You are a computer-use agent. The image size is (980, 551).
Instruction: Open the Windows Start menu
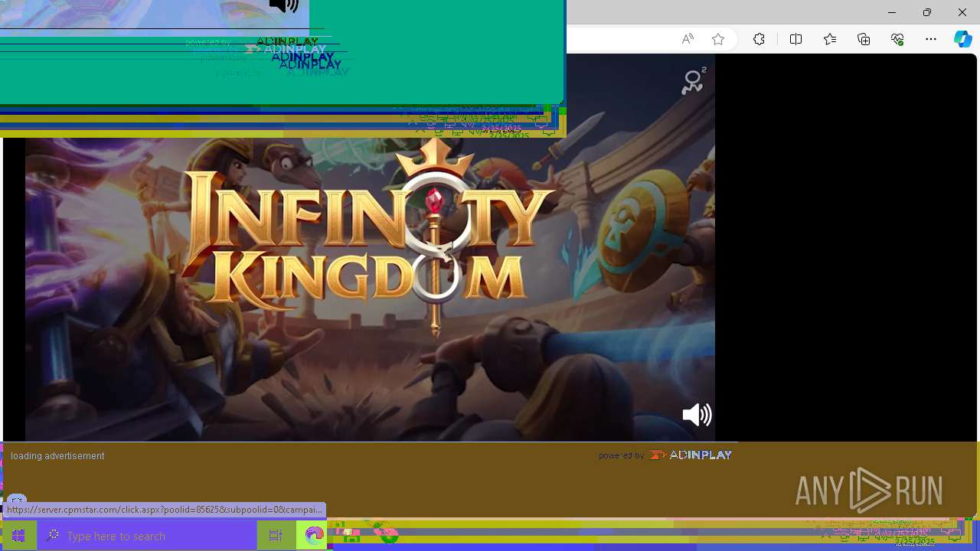18,536
